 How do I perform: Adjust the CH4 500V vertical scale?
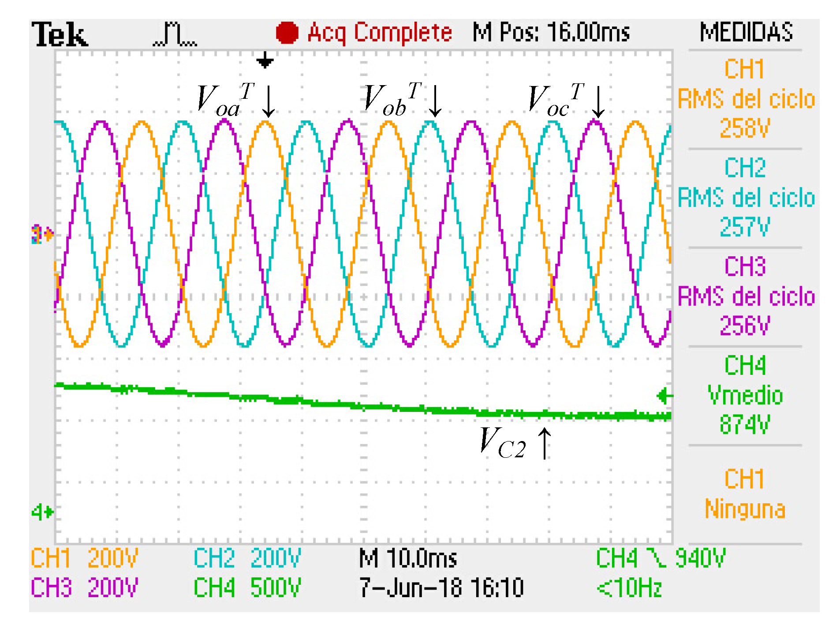(246, 587)
